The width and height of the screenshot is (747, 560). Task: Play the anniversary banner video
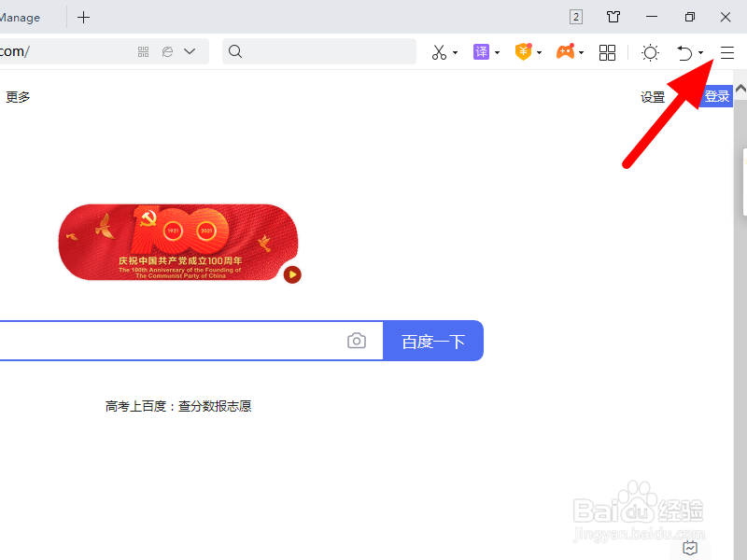point(292,274)
